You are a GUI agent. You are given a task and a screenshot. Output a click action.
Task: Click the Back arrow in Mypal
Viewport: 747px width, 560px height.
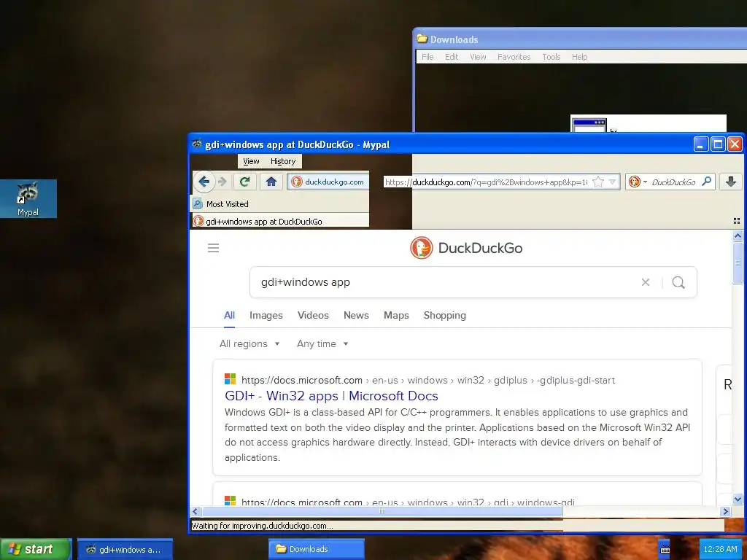pos(204,182)
